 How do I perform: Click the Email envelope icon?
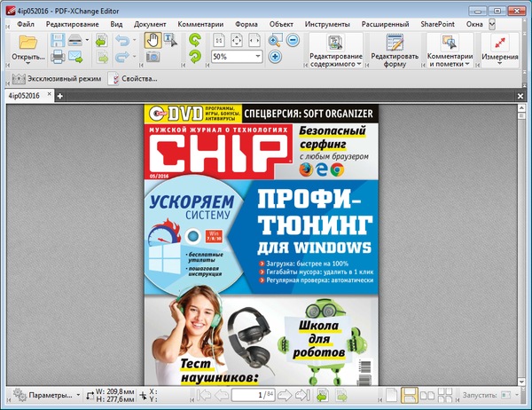click(77, 58)
